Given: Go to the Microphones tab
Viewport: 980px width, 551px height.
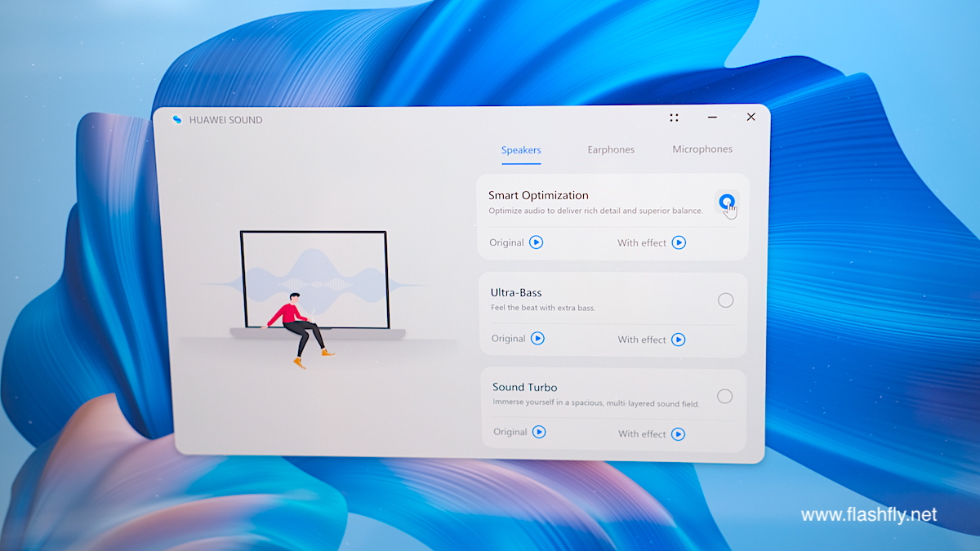Looking at the screenshot, I should click(x=702, y=149).
